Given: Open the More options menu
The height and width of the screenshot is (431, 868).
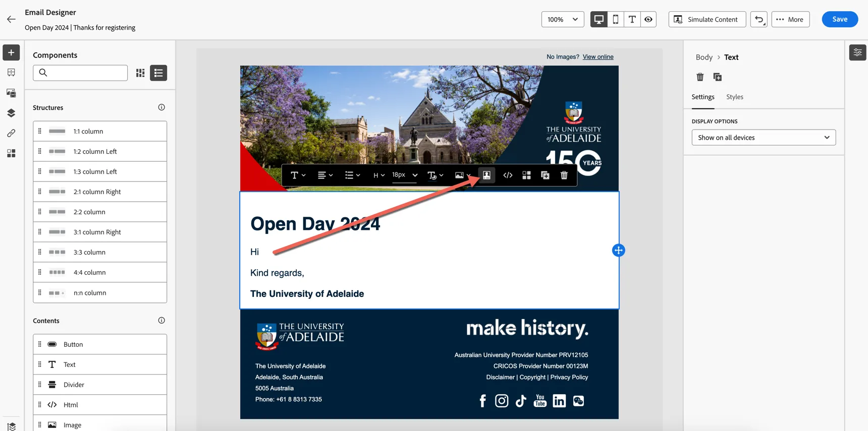Looking at the screenshot, I should click(x=790, y=19).
